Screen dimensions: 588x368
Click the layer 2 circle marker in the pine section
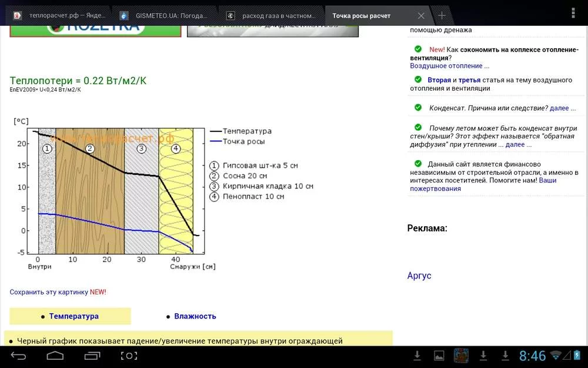(89, 149)
